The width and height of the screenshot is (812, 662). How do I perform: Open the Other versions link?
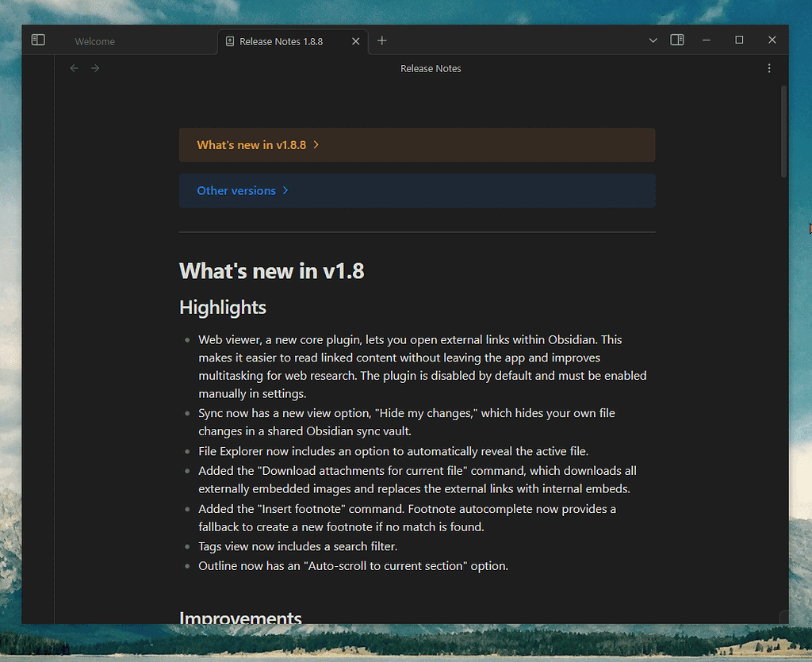[x=236, y=190]
